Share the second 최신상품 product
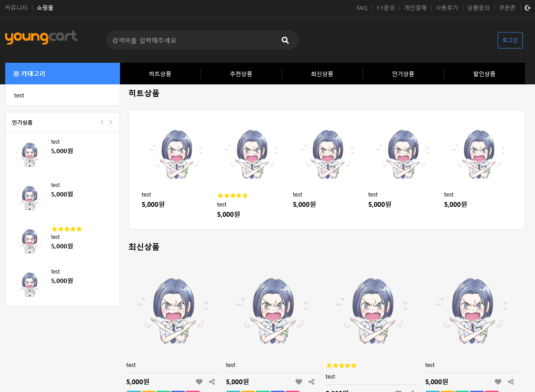Screen dimensions: 535x392 311,382
